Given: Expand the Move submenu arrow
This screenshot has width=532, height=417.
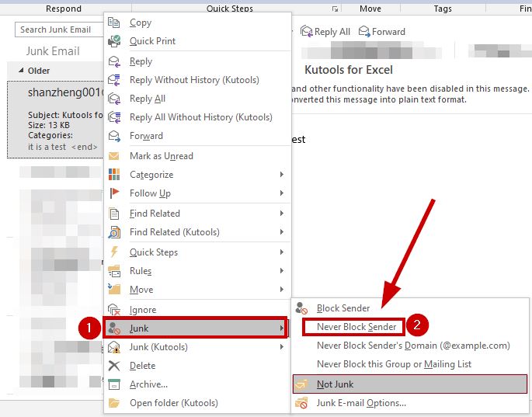Looking at the screenshot, I should coord(282,290).
